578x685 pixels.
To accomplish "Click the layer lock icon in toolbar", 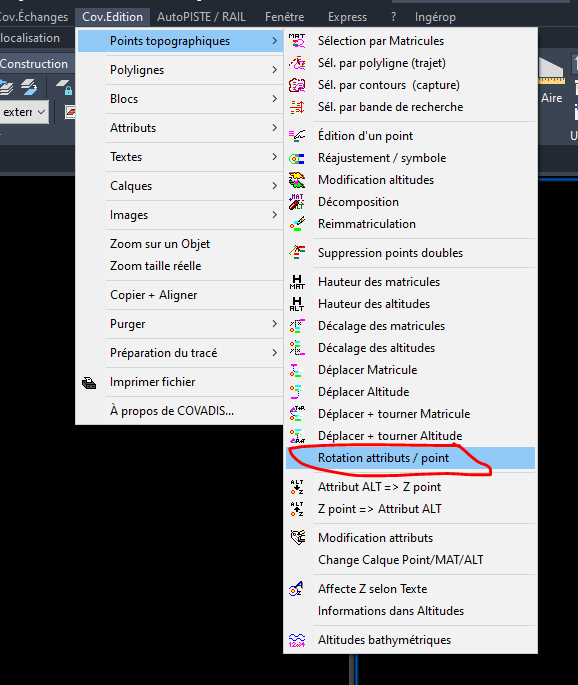I will 64,87.
